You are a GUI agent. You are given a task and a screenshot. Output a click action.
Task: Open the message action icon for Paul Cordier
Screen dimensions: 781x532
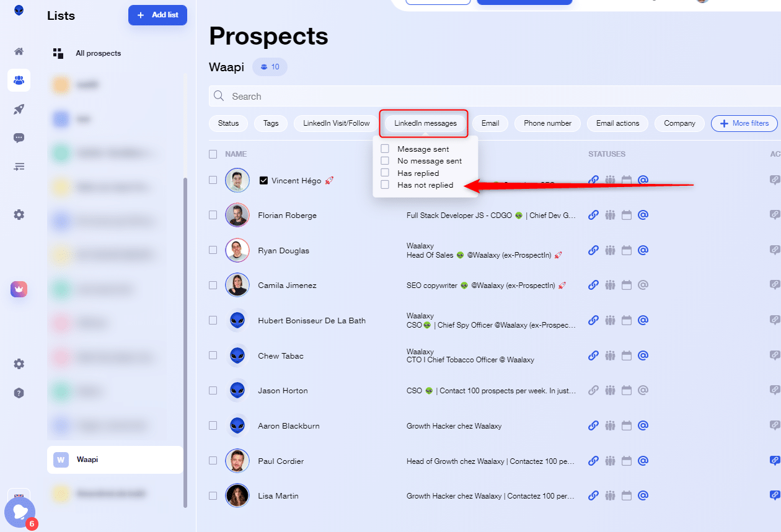coord(774,461)
